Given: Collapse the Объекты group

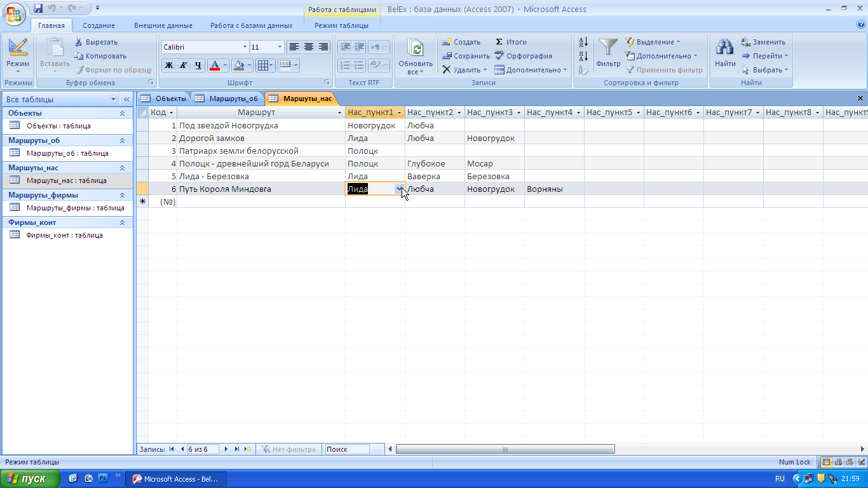Looking at the screenshot, I should [x=123, y=113].
